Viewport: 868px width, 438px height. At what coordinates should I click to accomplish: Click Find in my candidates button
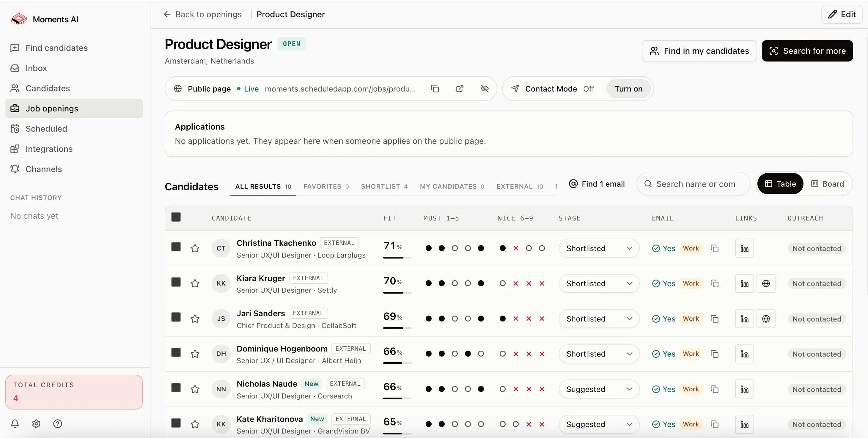[699, 51]
